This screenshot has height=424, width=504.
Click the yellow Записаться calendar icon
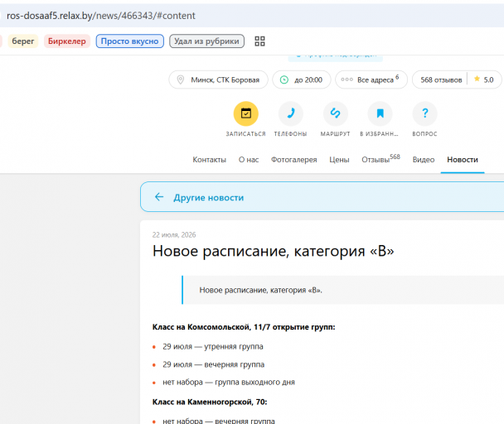click(x=246, y=113)
